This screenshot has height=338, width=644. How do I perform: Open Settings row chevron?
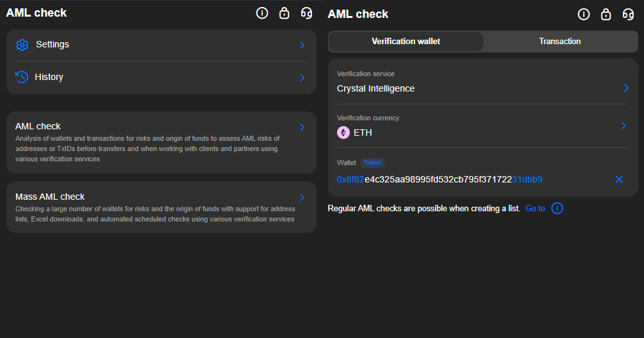[302, 45]
